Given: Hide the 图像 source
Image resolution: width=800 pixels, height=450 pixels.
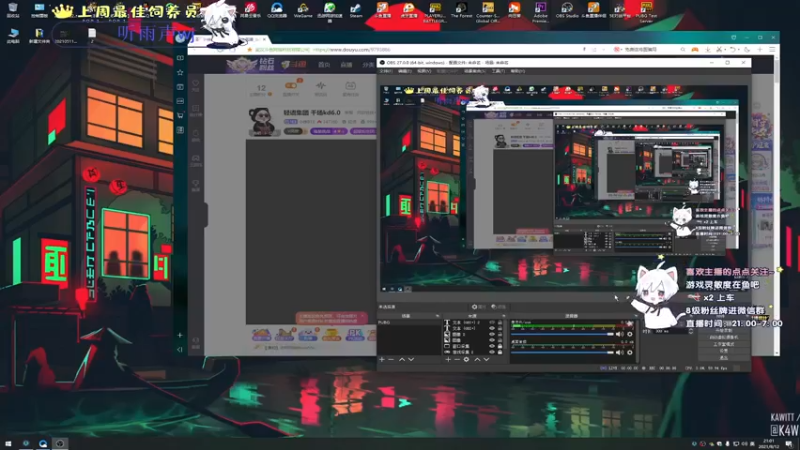Looking at the screenshot, I should tap(492, 340).
